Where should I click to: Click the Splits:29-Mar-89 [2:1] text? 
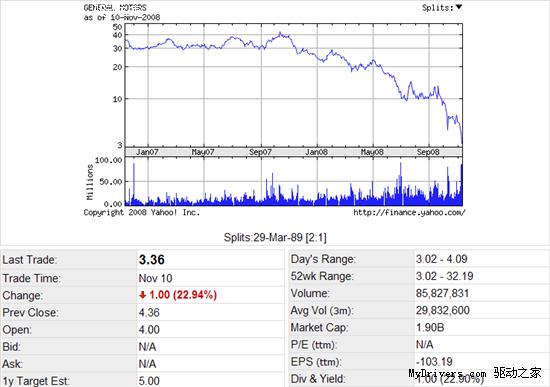click(275, 237)
